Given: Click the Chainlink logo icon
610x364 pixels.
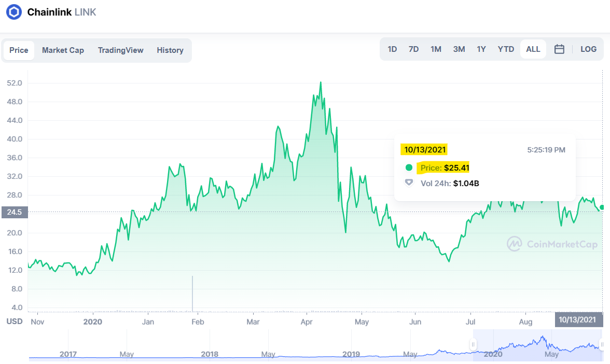Looking at the screenshot, I should click(14, 12).
